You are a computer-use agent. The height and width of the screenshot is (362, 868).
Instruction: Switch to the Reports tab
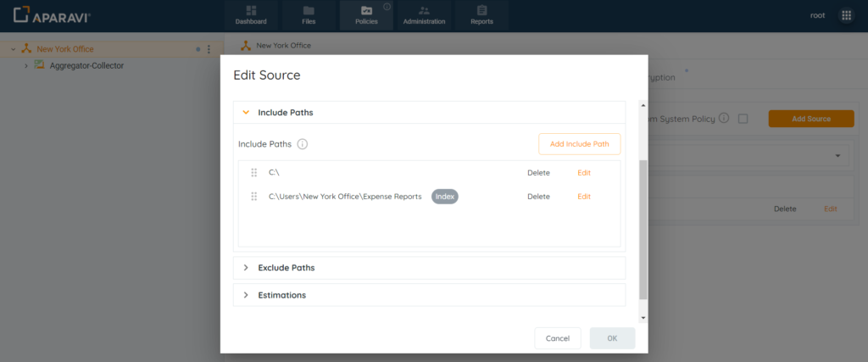[x=481, y=15]
